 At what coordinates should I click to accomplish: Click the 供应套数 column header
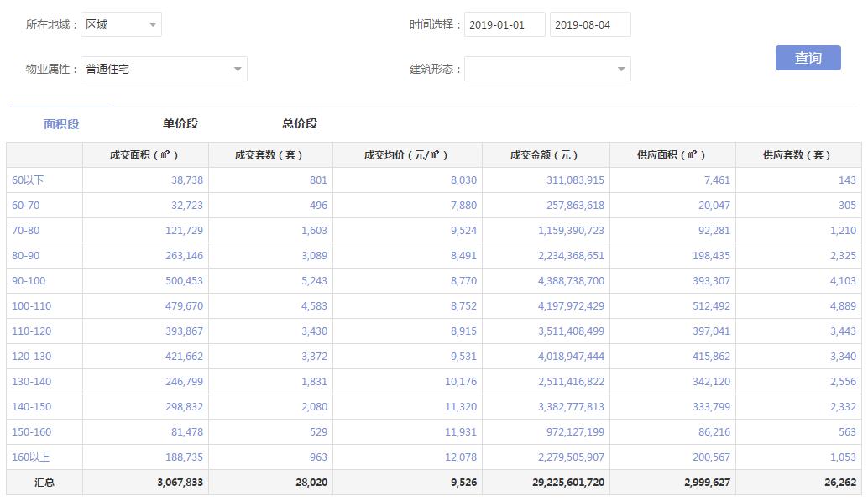pos(797,155)
